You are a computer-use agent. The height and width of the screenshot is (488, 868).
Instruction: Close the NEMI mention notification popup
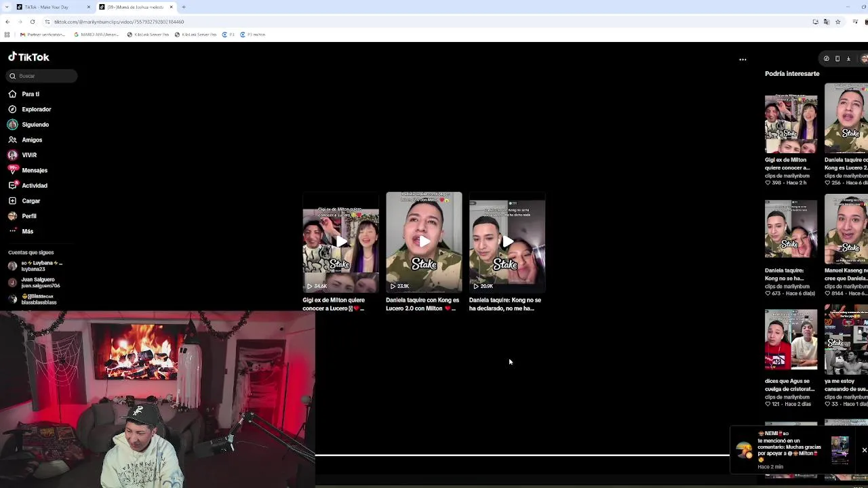point(864,450)
